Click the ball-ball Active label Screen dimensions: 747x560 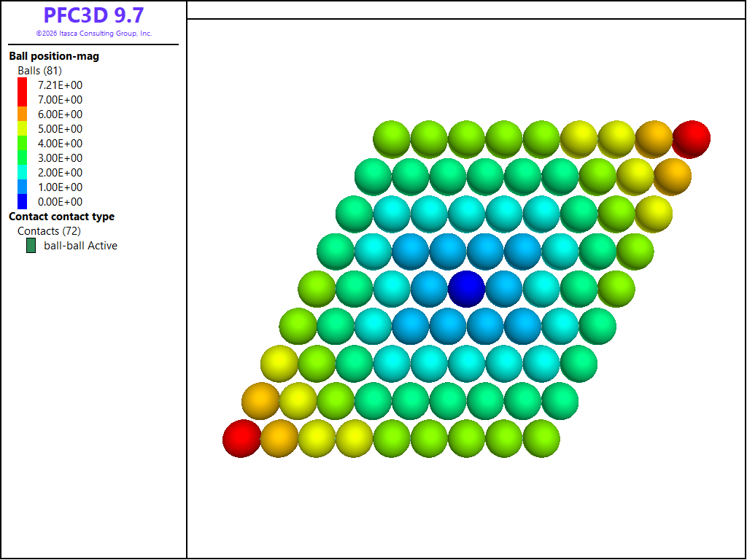click(x=80, y=246)
